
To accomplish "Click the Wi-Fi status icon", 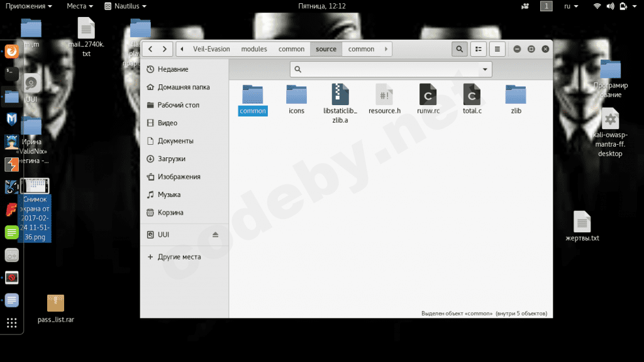I will pos(597,6).
